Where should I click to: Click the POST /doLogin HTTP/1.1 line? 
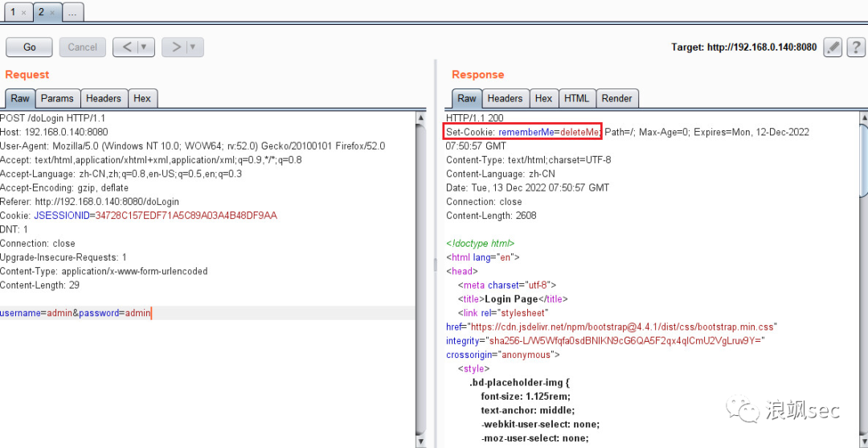pyautogui.click(x=52, y=118)
